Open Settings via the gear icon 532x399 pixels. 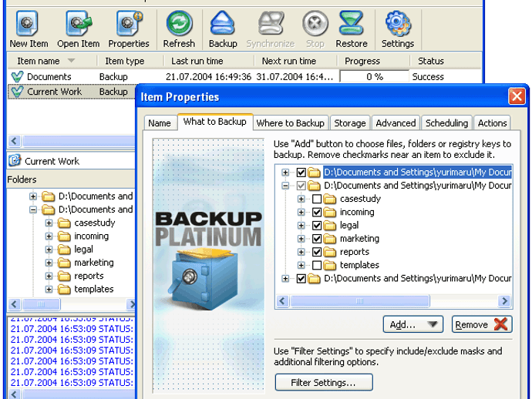click(x=398, y=23)
